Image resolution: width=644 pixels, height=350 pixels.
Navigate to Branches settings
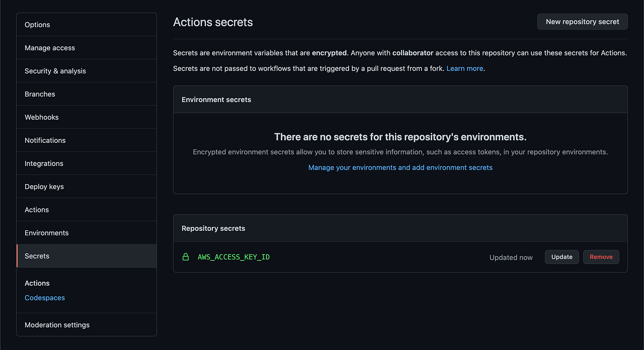[x=40, y=94]
